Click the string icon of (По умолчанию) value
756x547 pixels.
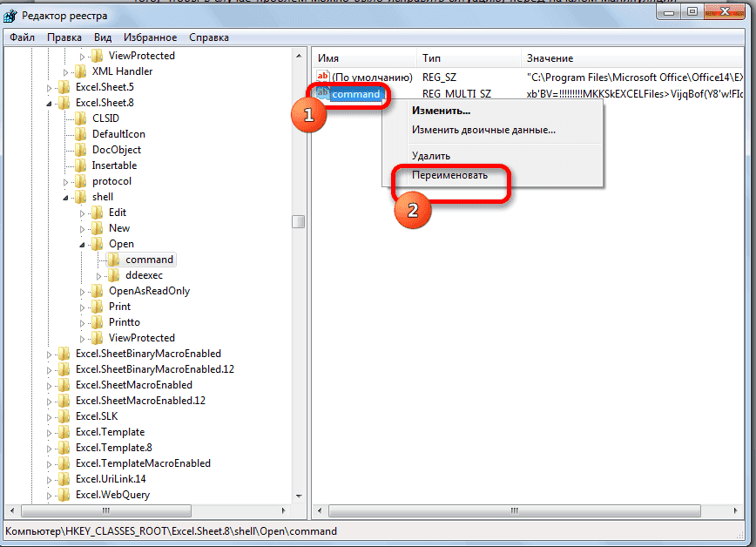click(322, 76)
